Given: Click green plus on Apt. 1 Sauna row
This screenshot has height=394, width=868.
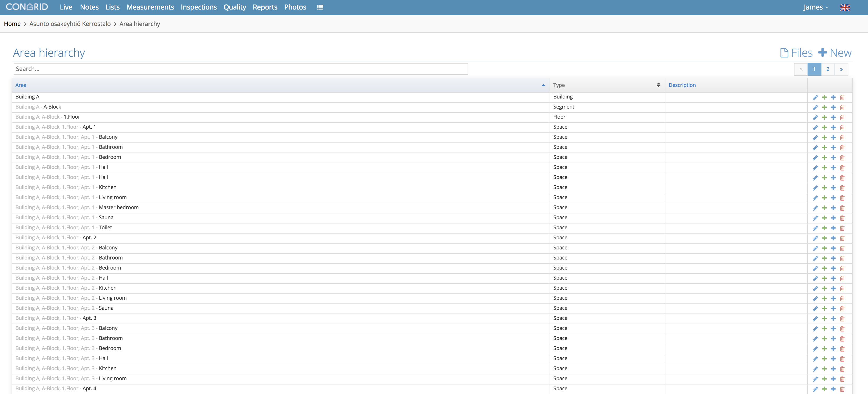Looking at the screenshot, I should [x=824, y=218].
